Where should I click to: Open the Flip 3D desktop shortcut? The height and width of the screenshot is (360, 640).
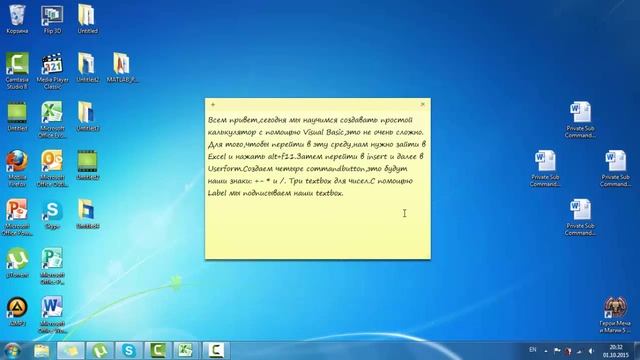(52, 19)
